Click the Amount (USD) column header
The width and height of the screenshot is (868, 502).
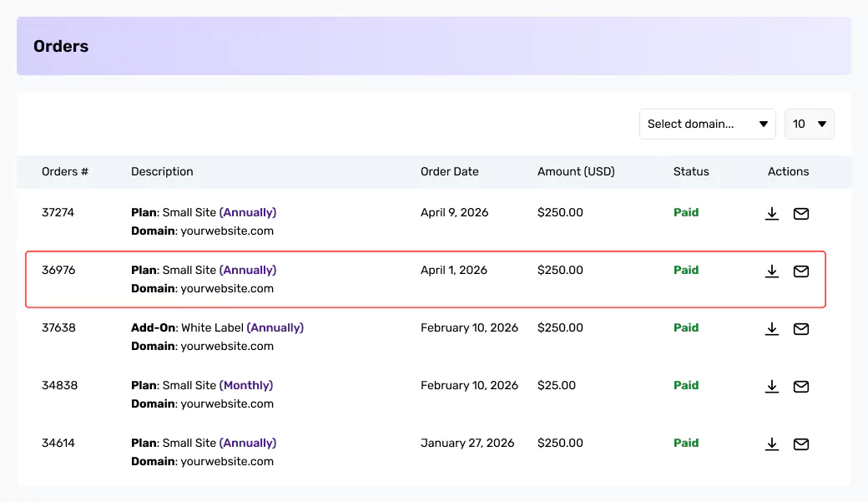(x=576, y=172)
